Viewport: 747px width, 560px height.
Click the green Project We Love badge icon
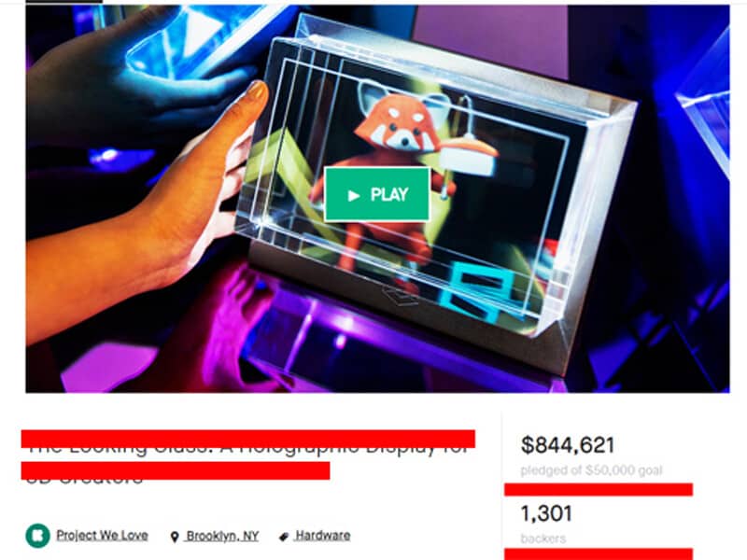(x=37, y=536)
